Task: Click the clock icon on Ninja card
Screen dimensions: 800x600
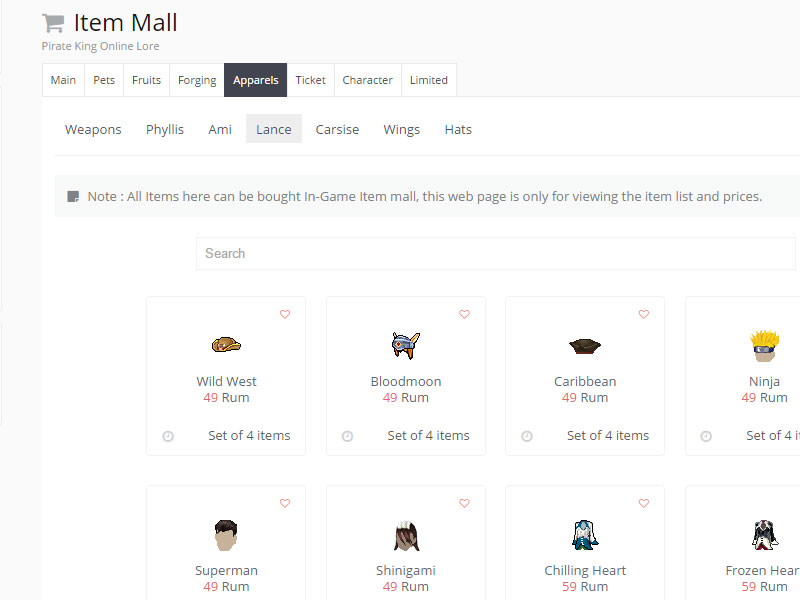Action: pos(706,436)
